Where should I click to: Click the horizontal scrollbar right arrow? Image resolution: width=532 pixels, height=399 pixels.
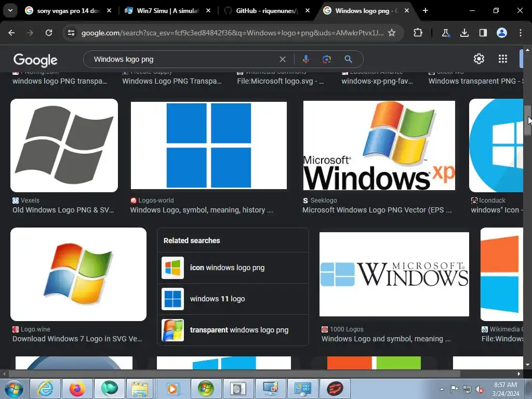[x=519, y=374]
